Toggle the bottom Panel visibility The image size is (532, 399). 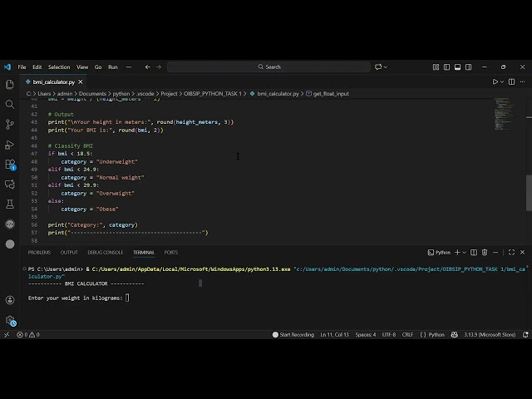point(457,66)
